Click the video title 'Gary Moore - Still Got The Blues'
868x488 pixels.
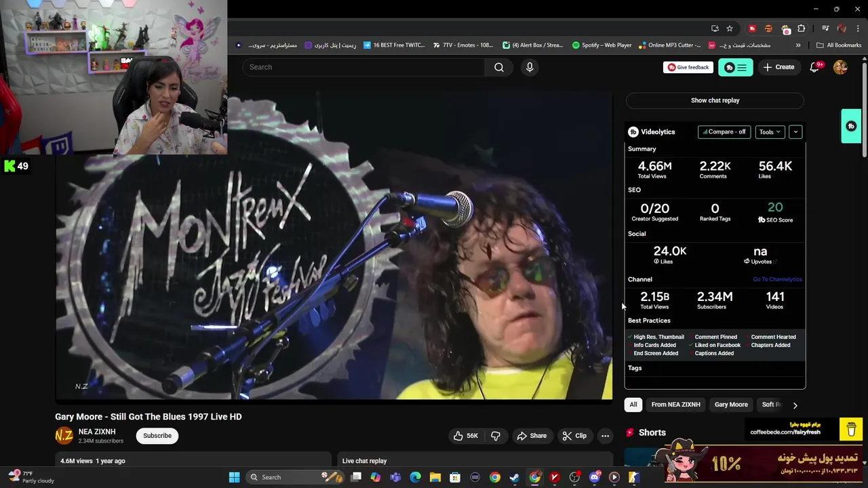148,417
